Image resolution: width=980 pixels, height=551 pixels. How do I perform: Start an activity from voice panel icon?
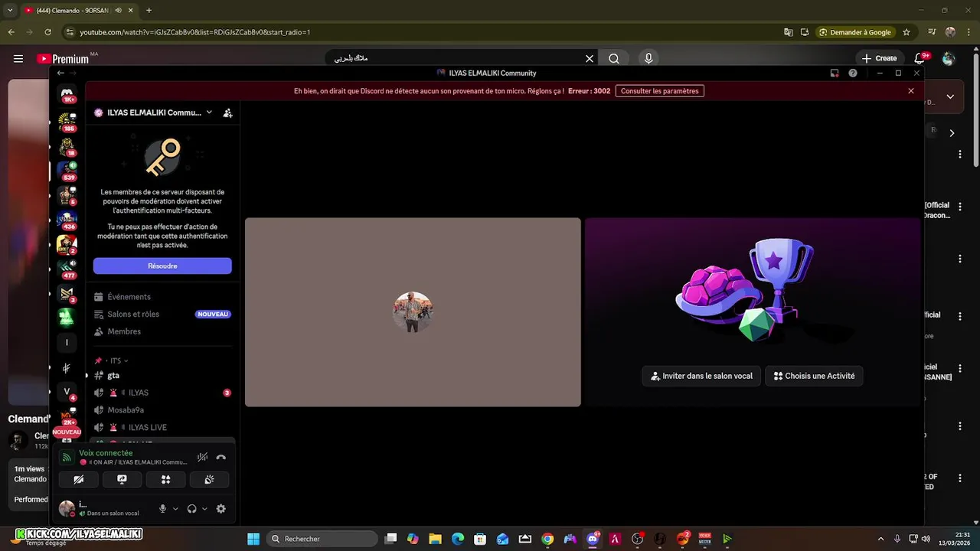click(165, 480)
